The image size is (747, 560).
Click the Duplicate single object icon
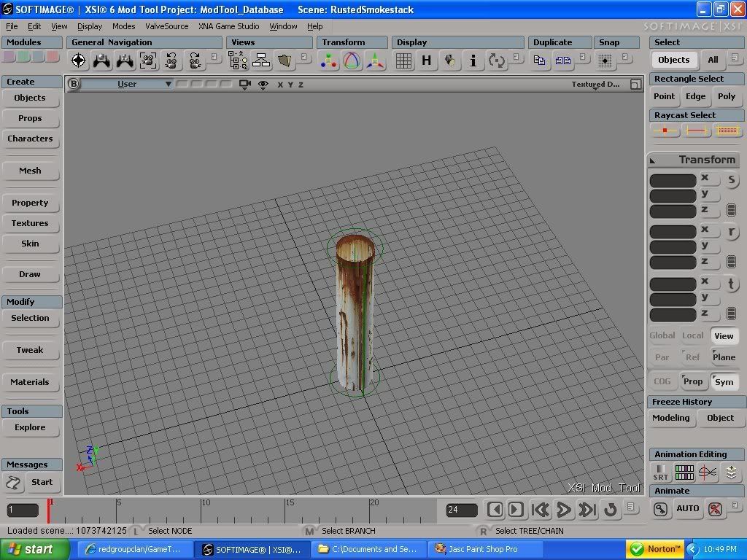click(x=539, y=61)
